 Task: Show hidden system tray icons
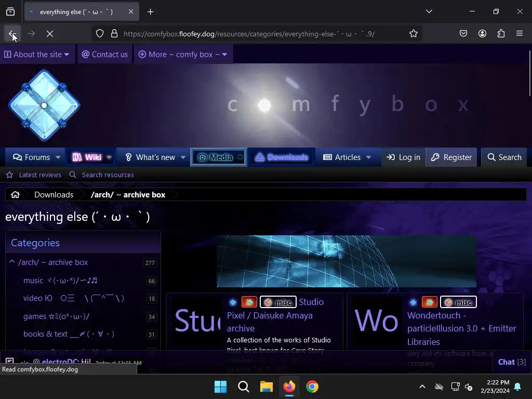(x=422, y=387)
